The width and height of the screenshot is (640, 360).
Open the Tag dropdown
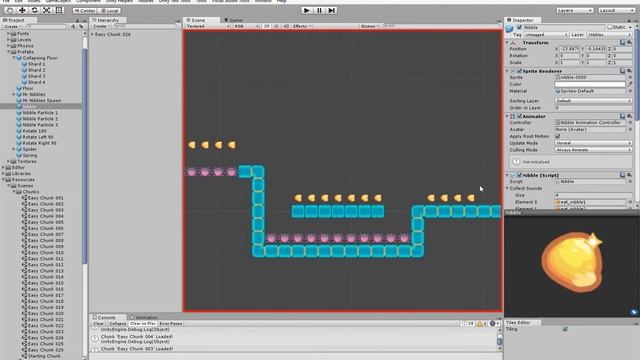[x=546, y=35]
